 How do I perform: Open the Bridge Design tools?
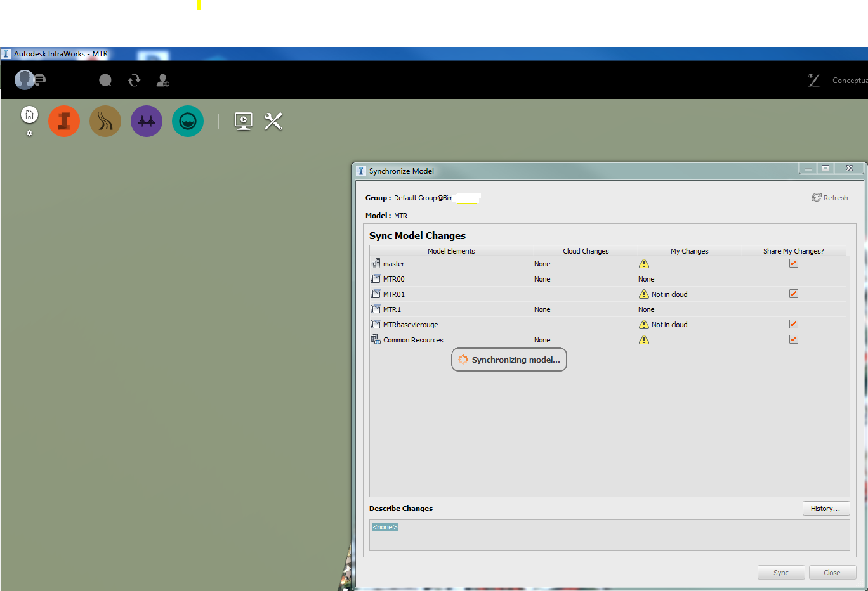click(146, 120)
